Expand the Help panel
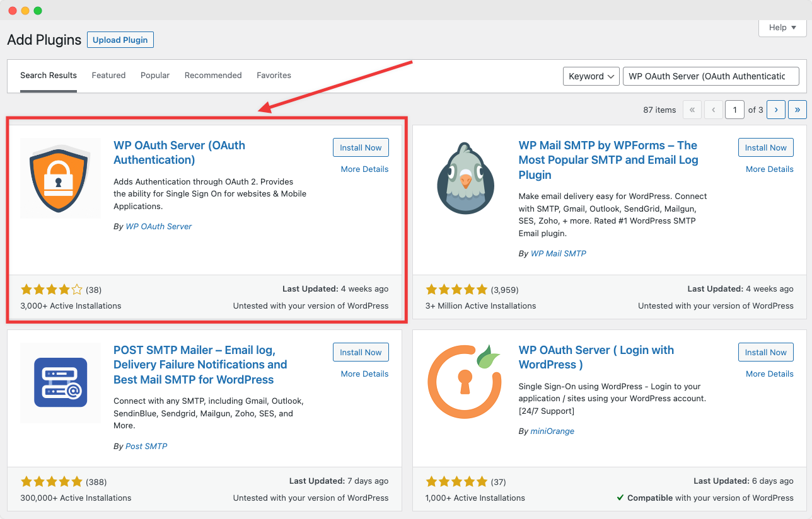Viewport: 812px width, 519px height. (782, 28)
